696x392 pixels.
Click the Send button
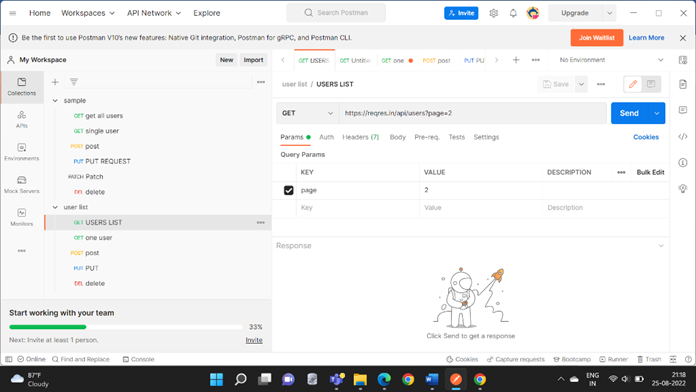point(629,113)
